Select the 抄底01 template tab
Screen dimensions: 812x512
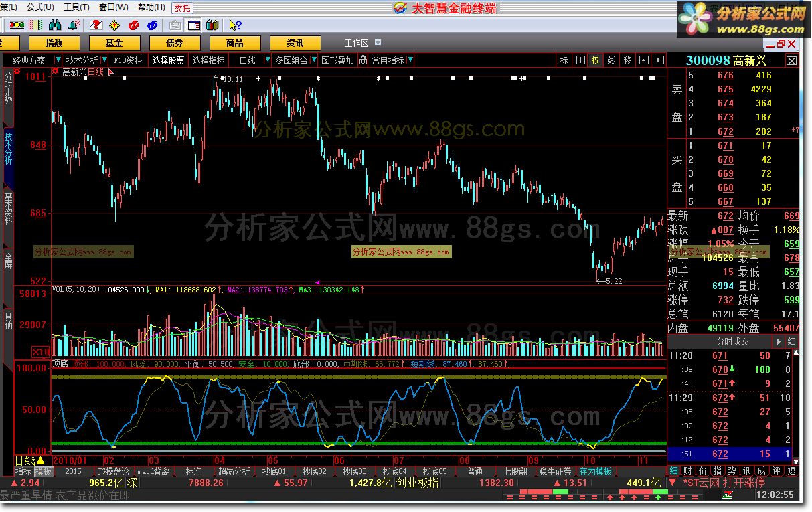click(x=274, y=471)
